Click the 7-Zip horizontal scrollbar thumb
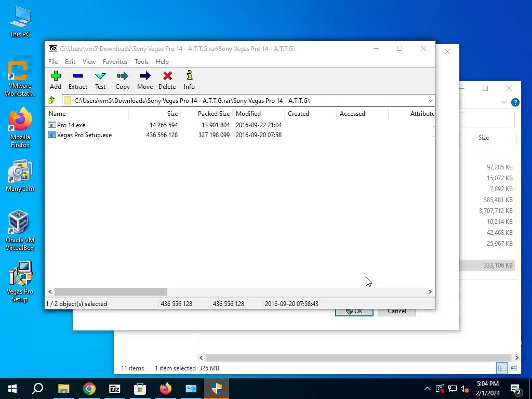 111,292
